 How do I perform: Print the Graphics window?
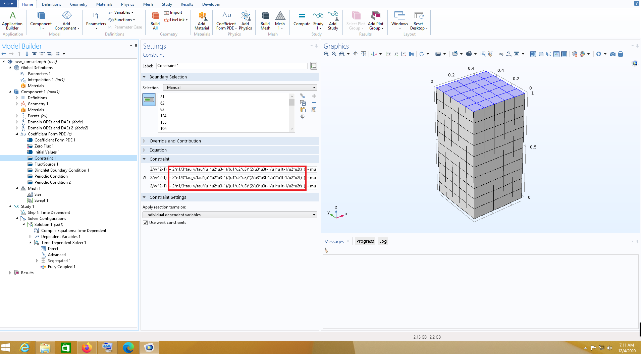621,54
